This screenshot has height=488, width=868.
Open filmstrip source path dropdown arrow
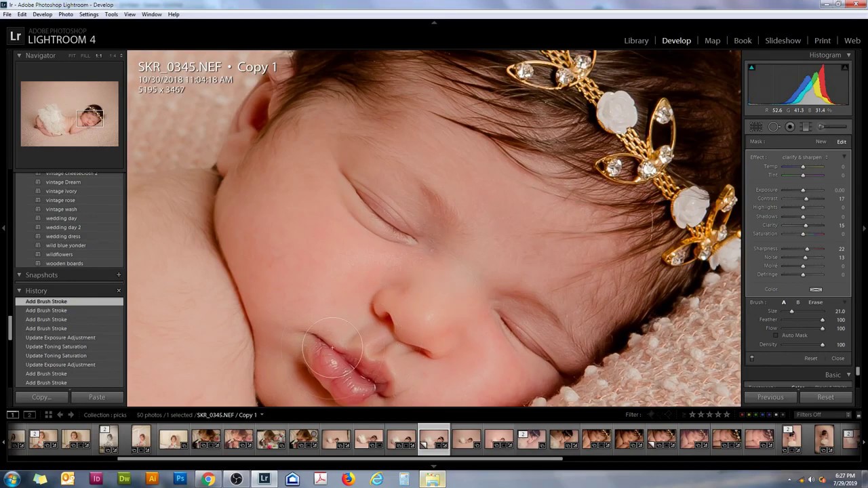(x=262, y=415)
